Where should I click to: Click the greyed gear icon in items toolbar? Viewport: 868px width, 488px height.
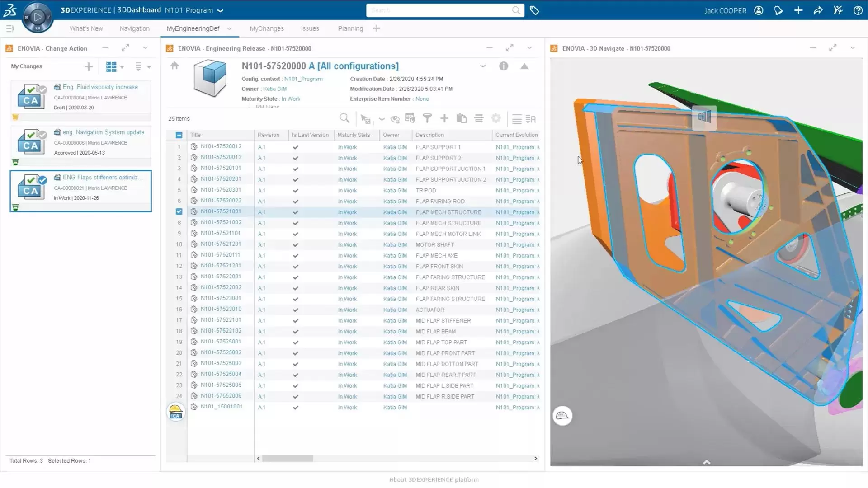496,118
